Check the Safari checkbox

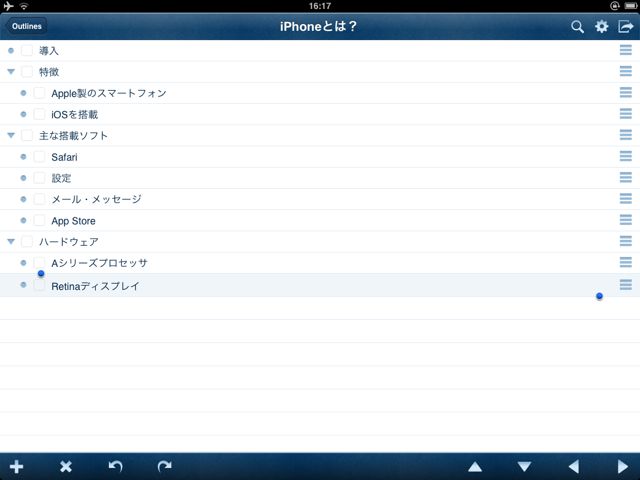(x=39, y=157)
